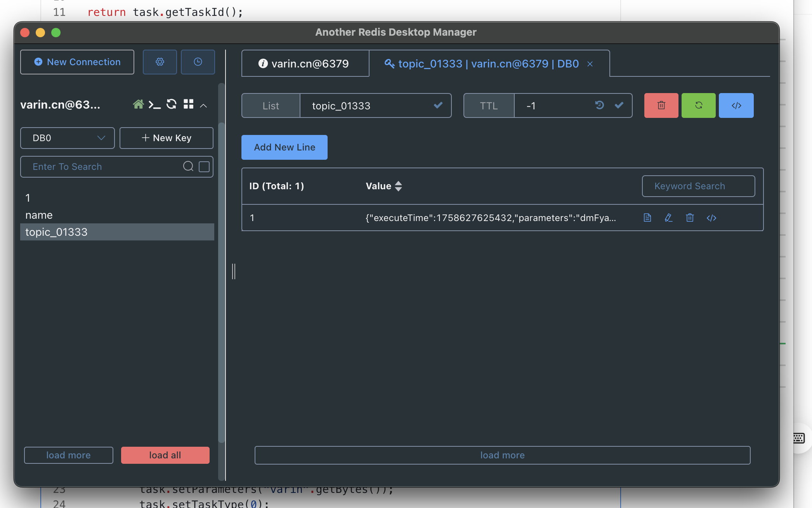This screenshot has width=812, height=508.
Task: Go to connection home via house icon
Action: coord(138,104)
